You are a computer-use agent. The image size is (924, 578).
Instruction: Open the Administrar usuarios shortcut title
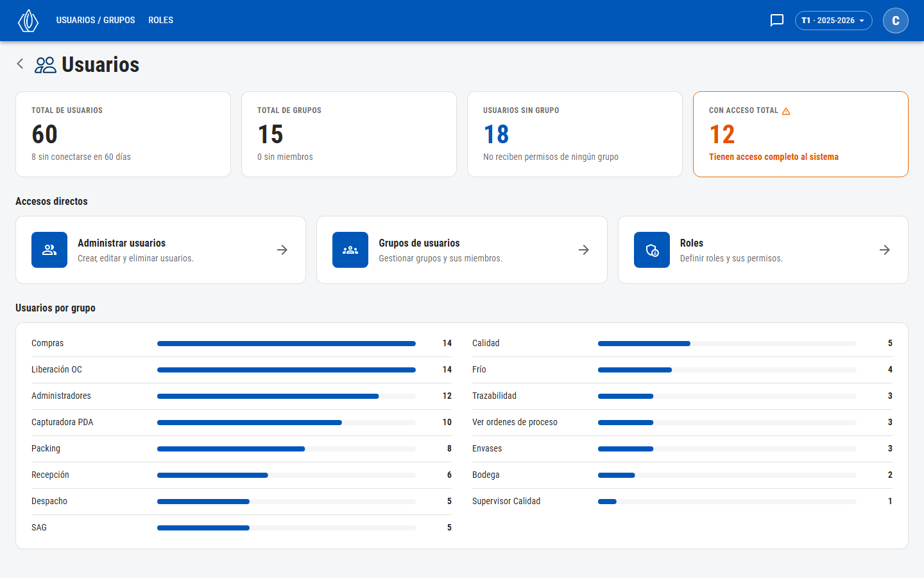pyautogui.click(x=121, y=243)
